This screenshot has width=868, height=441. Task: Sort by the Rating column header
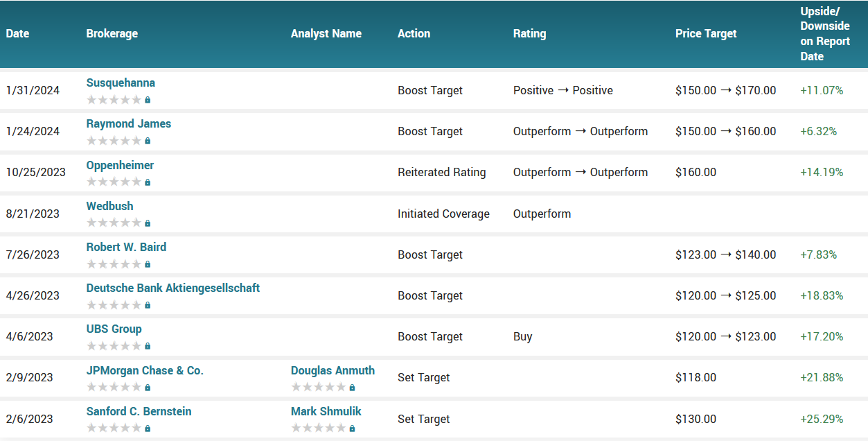tap(529, 33)
